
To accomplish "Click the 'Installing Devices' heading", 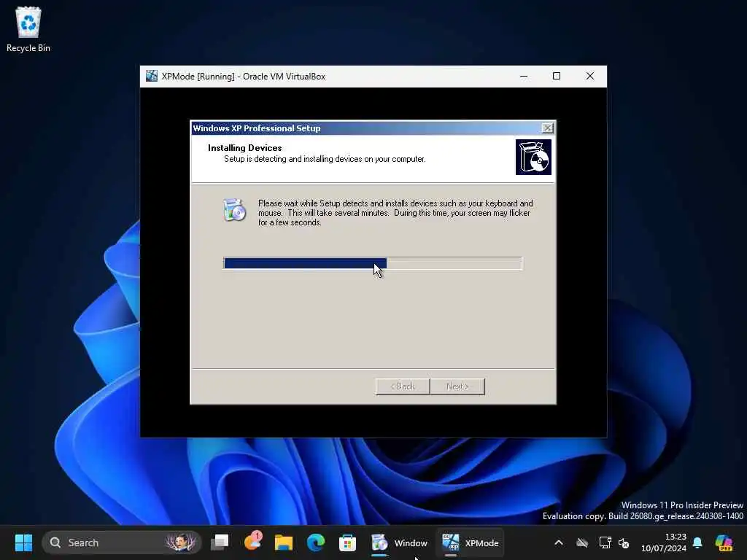I will pos(245,147).
